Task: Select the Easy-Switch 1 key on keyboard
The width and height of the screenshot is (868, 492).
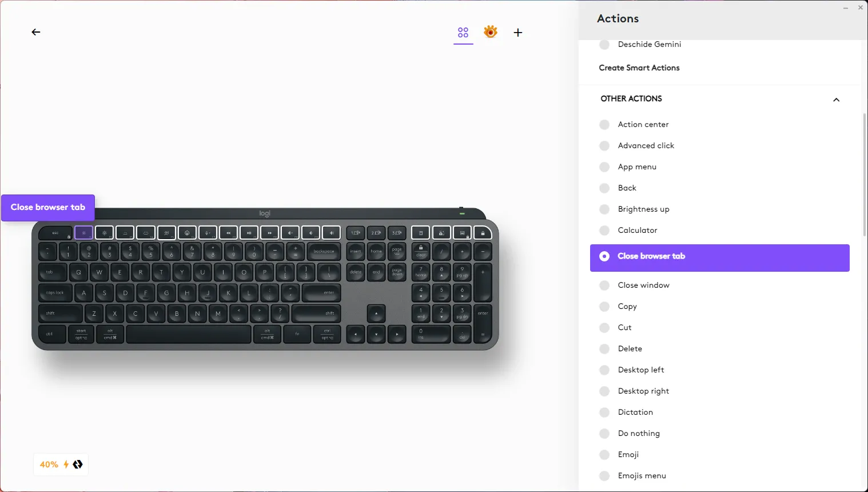Action: [355, 233]
